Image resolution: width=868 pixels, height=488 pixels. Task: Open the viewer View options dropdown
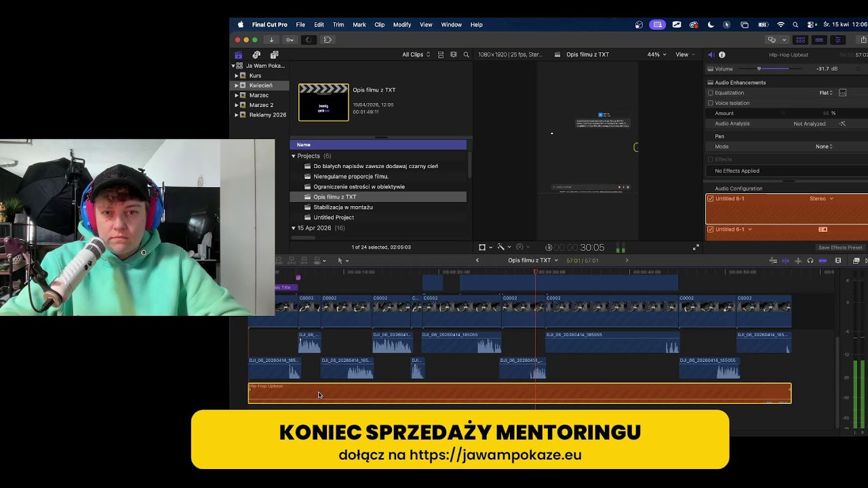(685, 55)
